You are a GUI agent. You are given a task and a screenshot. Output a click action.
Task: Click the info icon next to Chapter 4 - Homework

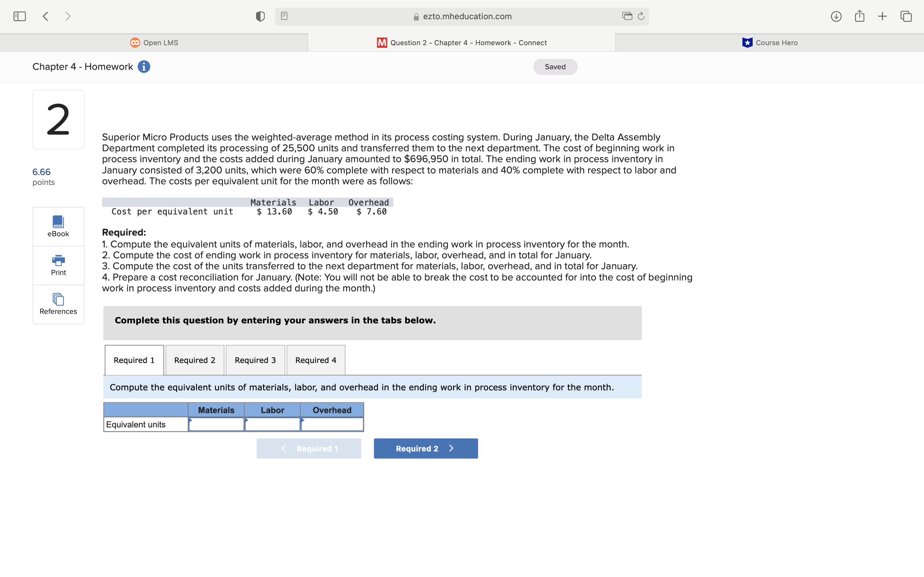click(143, 66)
